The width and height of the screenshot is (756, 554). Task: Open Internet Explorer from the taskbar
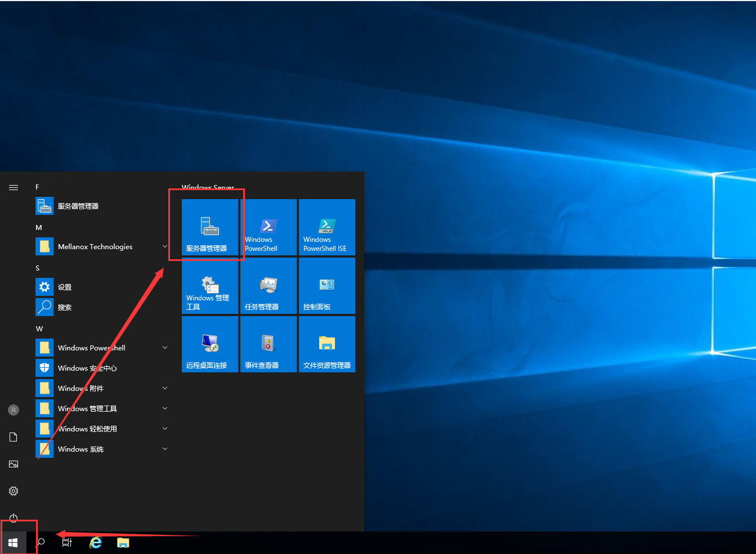pyautogui.click(x=95, y=542)
